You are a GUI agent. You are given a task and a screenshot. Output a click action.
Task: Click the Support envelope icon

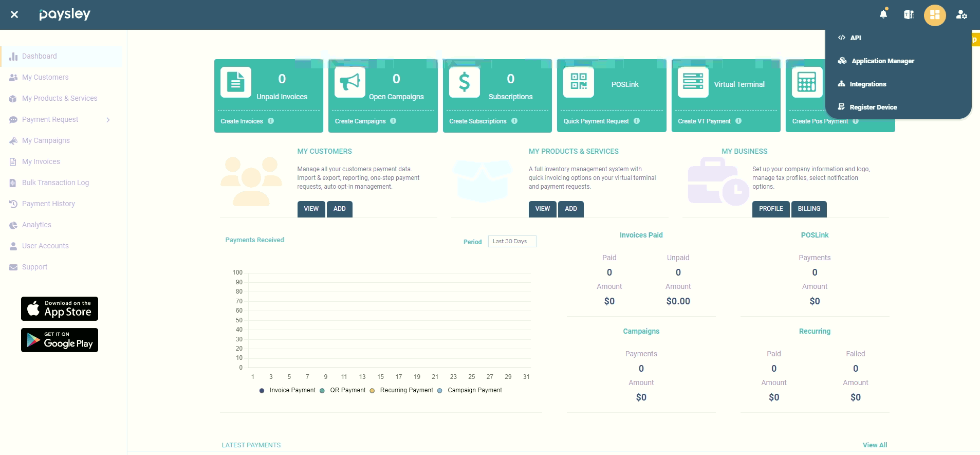coord(13,267)
